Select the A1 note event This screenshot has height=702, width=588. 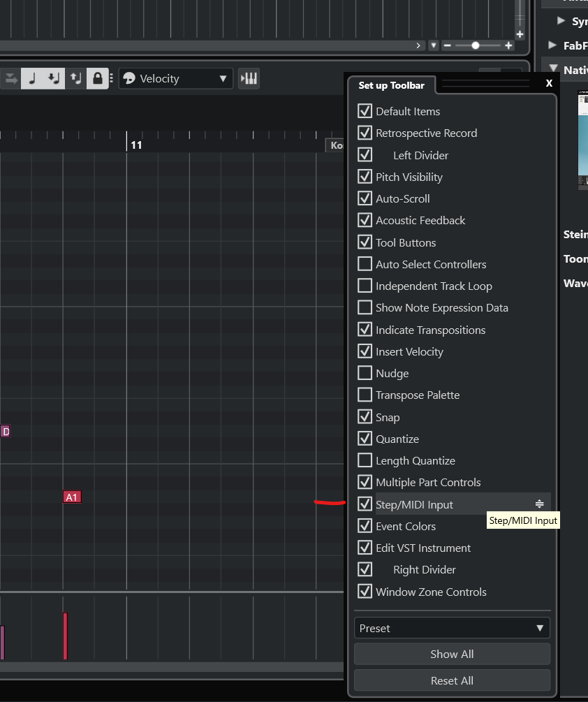coord(72,497)
